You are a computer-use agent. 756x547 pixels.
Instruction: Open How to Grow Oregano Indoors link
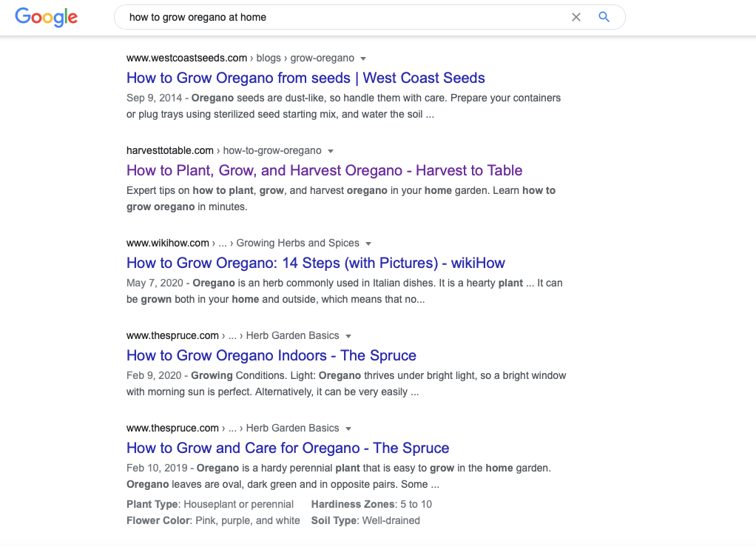point(271,355)
